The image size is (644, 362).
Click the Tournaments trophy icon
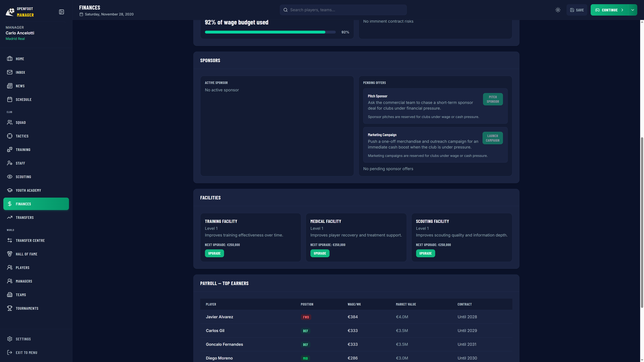click(x=10, y=308)
